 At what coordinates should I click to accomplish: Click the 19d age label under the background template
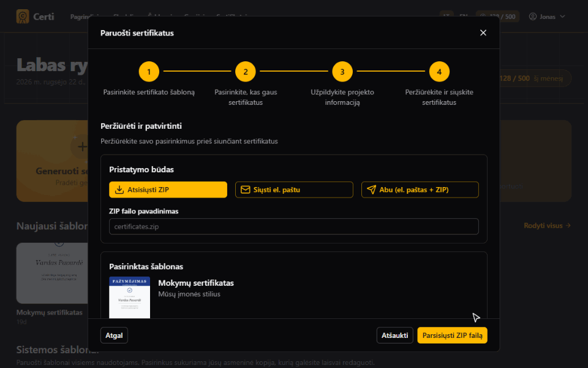(x=21, y=322)
